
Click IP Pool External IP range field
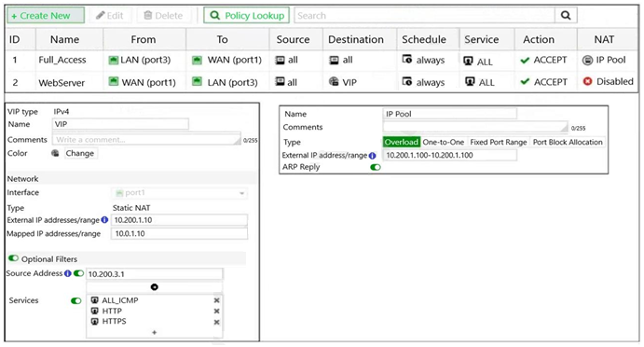[x=450, y=155]
